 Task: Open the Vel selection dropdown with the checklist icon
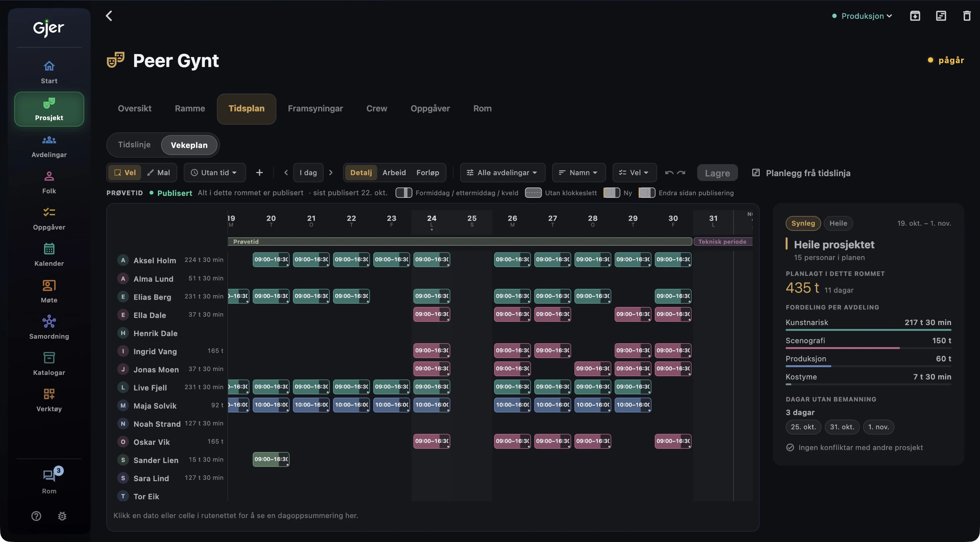tap(634, 173)
